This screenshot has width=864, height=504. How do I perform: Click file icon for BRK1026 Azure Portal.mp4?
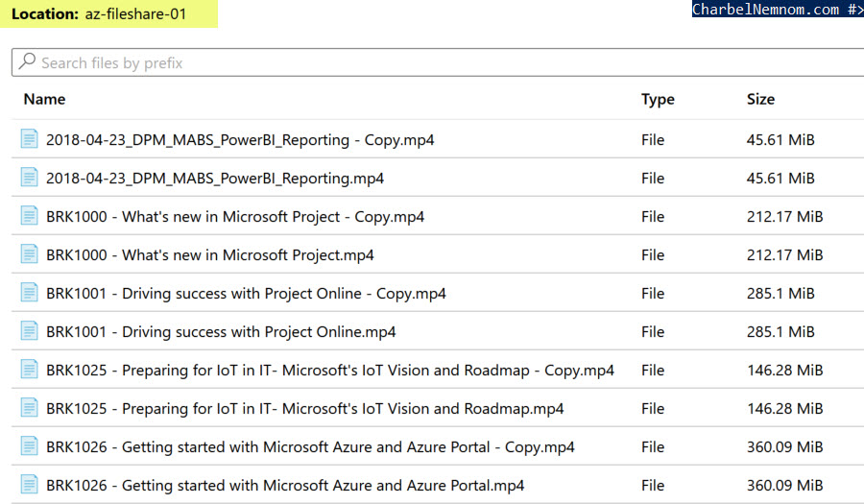click(29, 485)
